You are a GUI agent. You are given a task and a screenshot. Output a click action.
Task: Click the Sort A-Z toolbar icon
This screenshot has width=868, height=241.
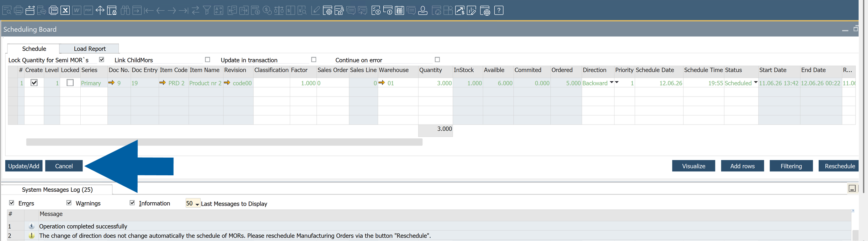coord(219,11)
